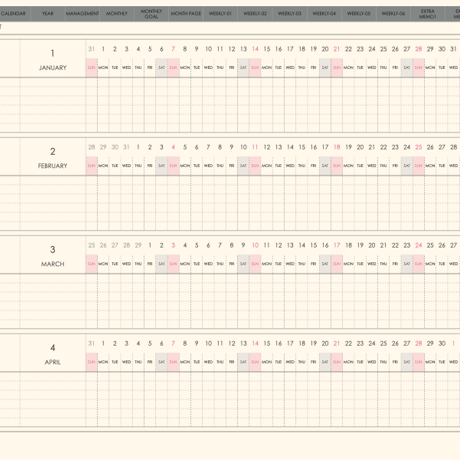Open the MONTHLY GOAL tab
This screenshot has height=460, width=460.
tap(151, 14)
